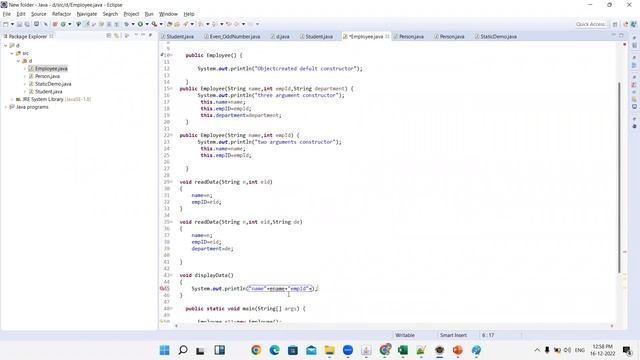Screen dimensions: 640x360
Task: Open the File menu
Action: 7,14
